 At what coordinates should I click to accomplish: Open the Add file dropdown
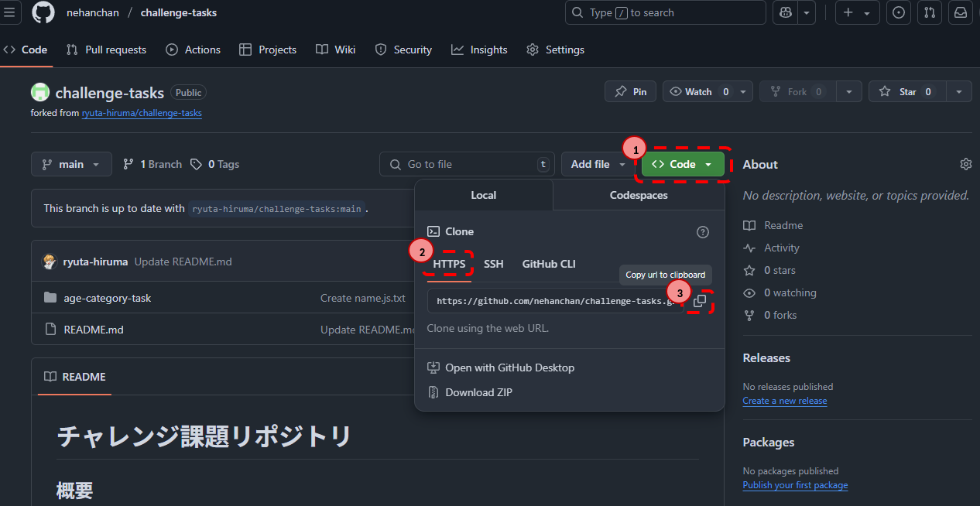[598, 164]
